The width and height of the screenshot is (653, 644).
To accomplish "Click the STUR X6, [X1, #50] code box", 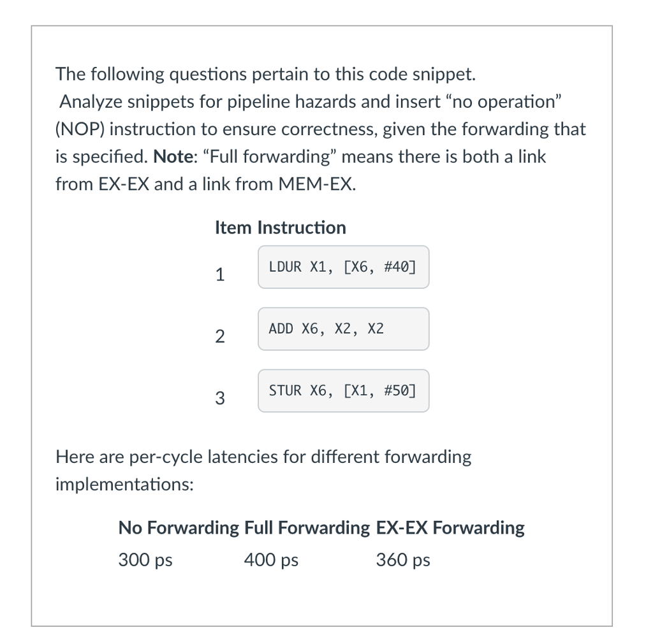I will 343,391.
